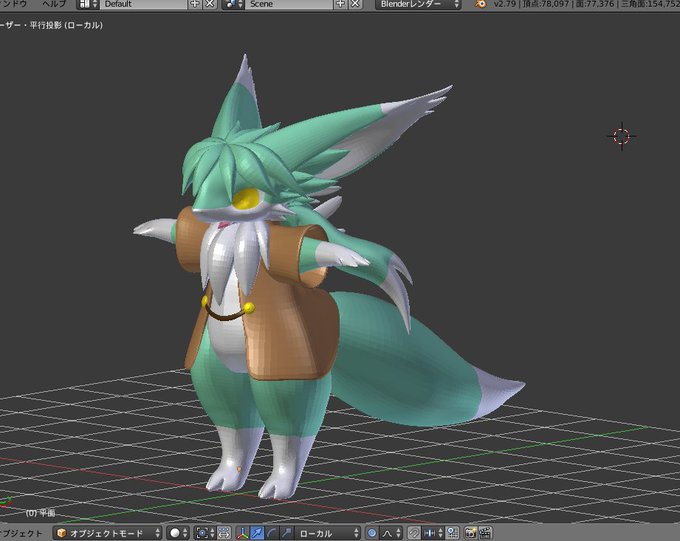Click the v2.79 version statistics text

(x=586, y=4)
